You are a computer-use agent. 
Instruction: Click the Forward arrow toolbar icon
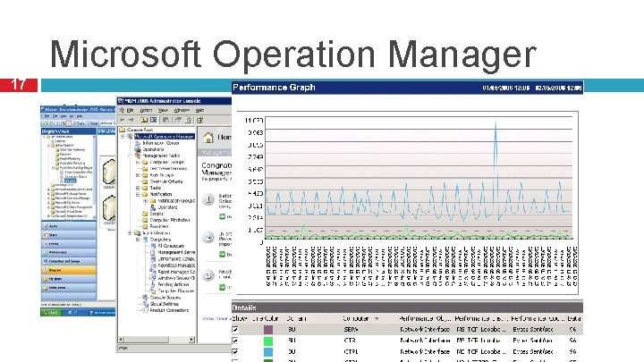coord(131,120)
